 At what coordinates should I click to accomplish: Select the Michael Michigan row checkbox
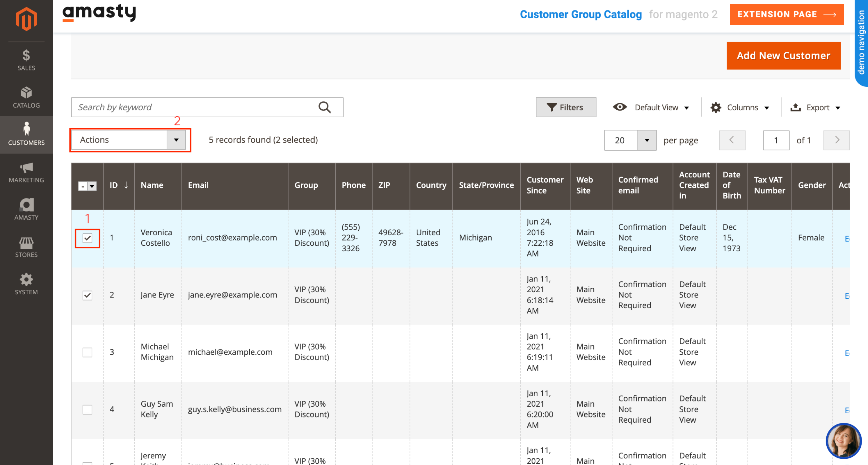(x=87, y=352)
